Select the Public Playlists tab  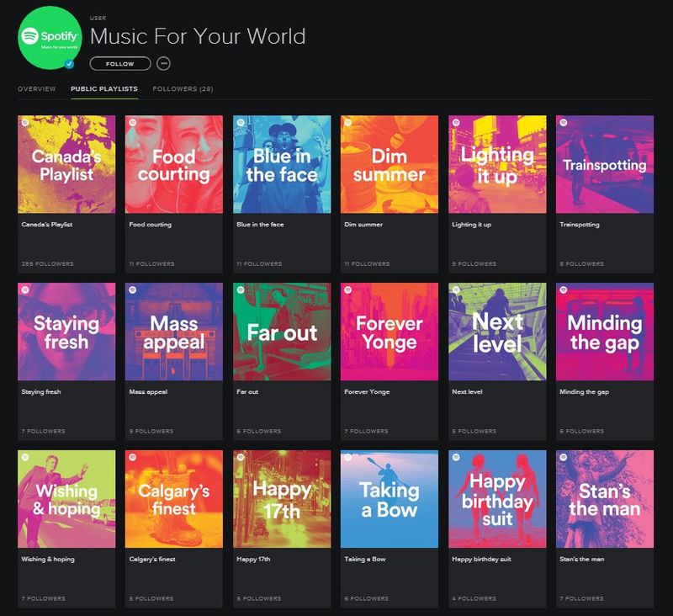pyautogui.click(x=104, y=89)
